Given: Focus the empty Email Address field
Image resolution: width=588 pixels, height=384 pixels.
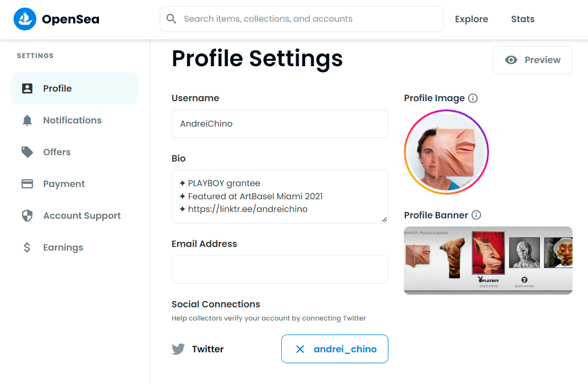Looking at the screenshot, I should point(280,269).
